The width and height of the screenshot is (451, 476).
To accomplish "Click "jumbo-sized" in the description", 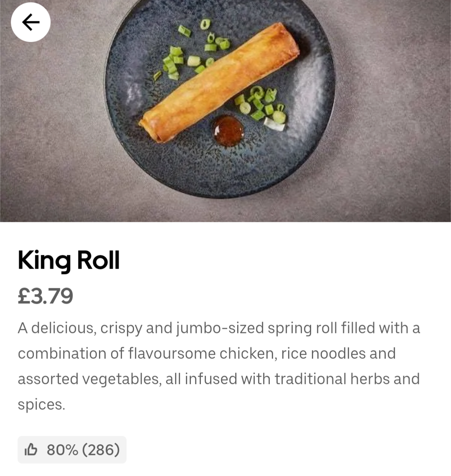I will [220, 328].
